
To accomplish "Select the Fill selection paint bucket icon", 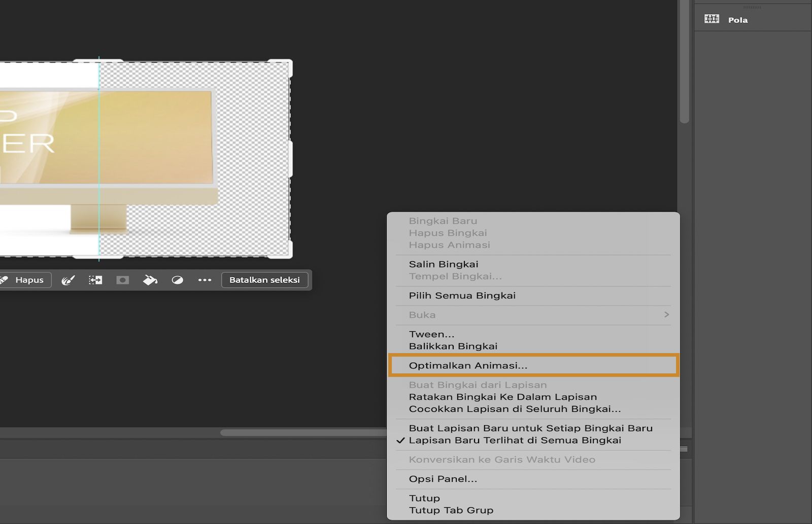I will 150,280.
